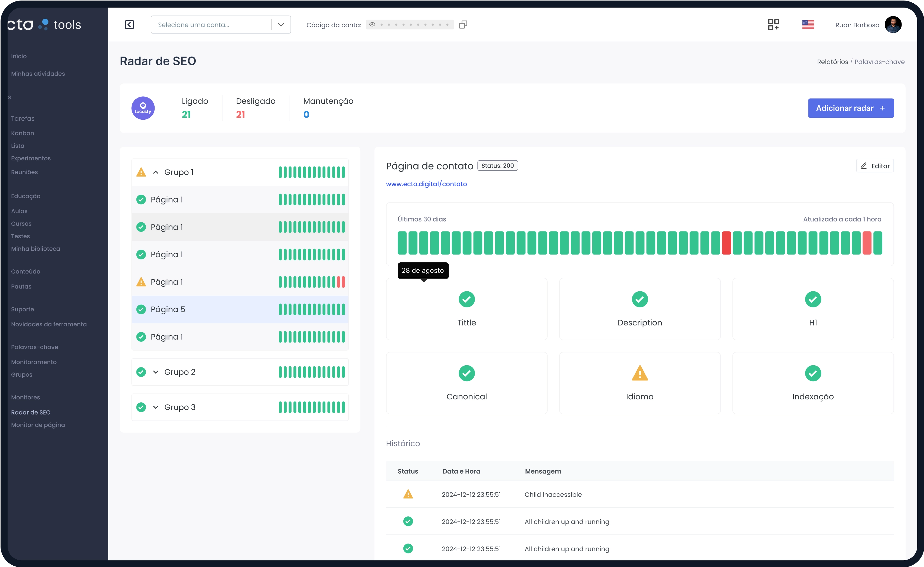Viewport: 924px width, 567px height.
Task: Open Monitor de página in the sidebar
Action: tap(38, 425)
